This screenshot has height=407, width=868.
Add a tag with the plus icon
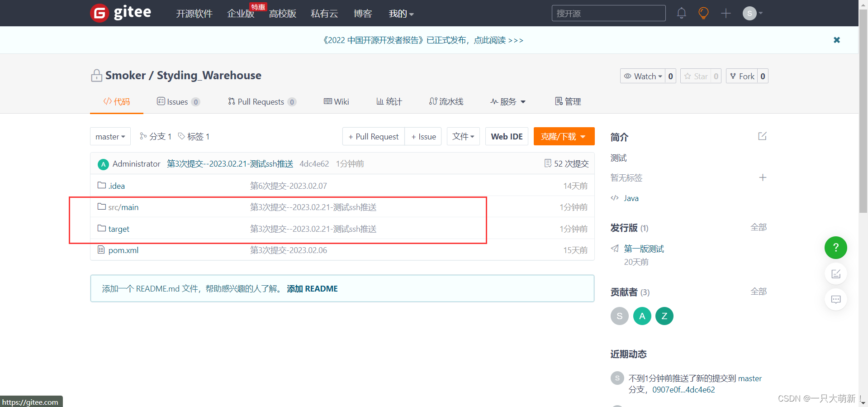tap(763, 177)
